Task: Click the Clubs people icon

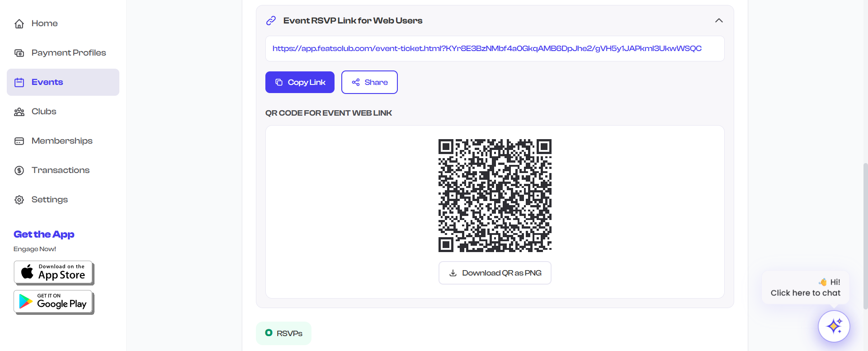Action: tap(19, 112)
